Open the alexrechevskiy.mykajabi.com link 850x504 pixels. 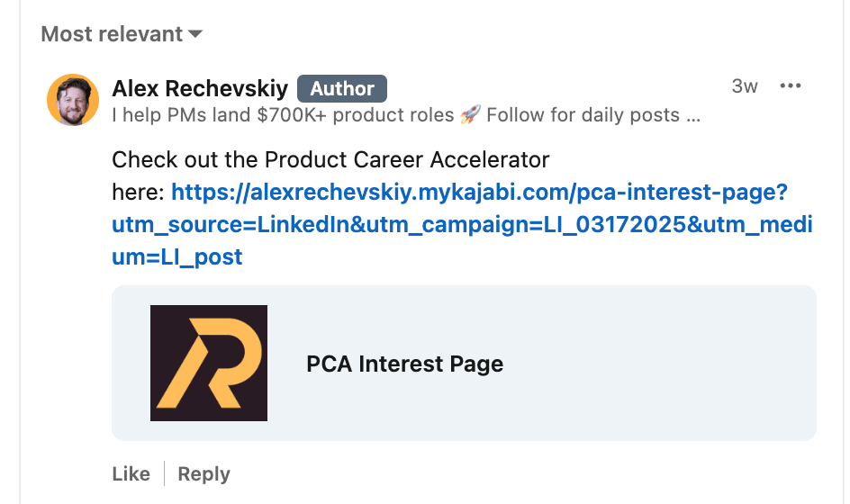point(479,192)
